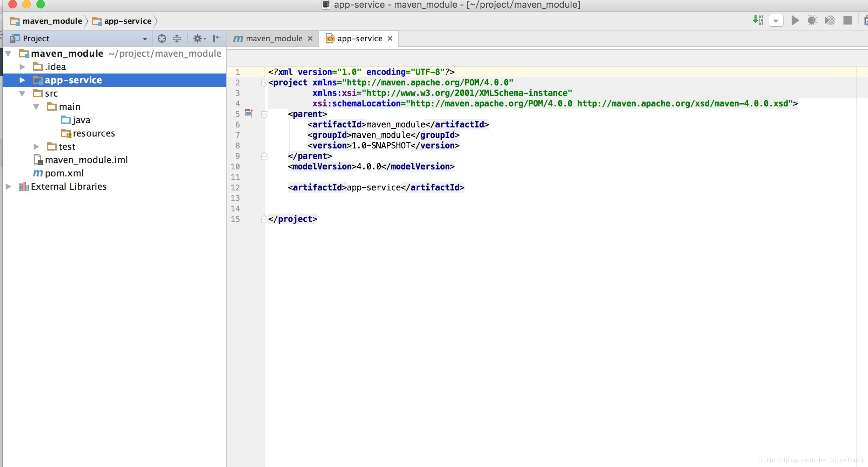This screenshot has width=868, height=467.
Task: Select the .idea folder in tree
Action: [x=50, y=67]
